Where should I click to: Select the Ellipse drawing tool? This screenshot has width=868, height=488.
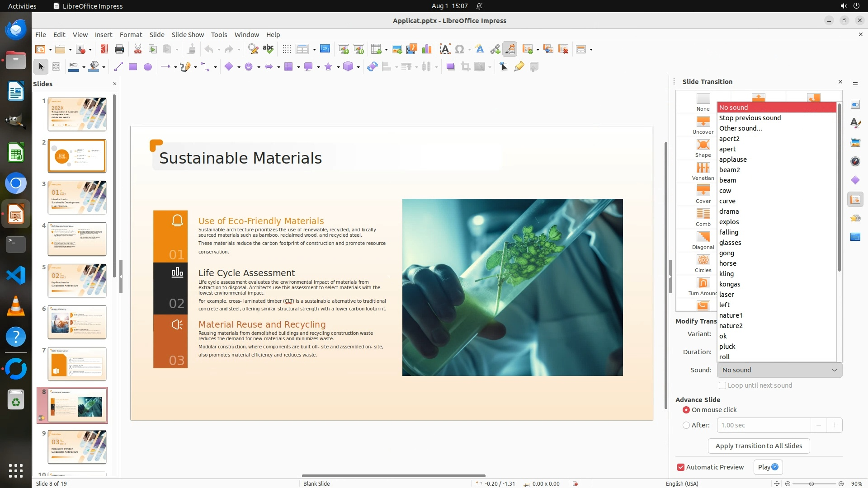(x=148, y=67)
